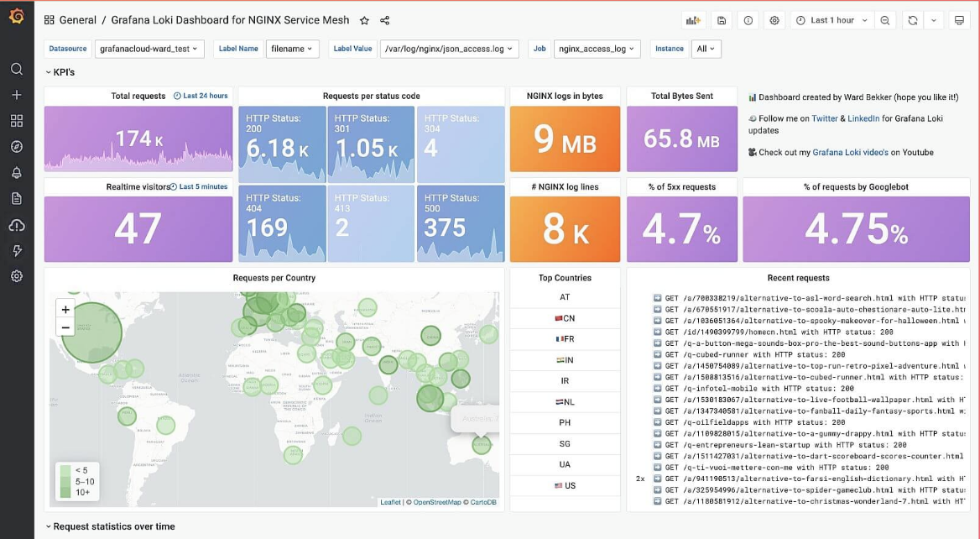Select the FR row in Top Countries

point(565,339)
